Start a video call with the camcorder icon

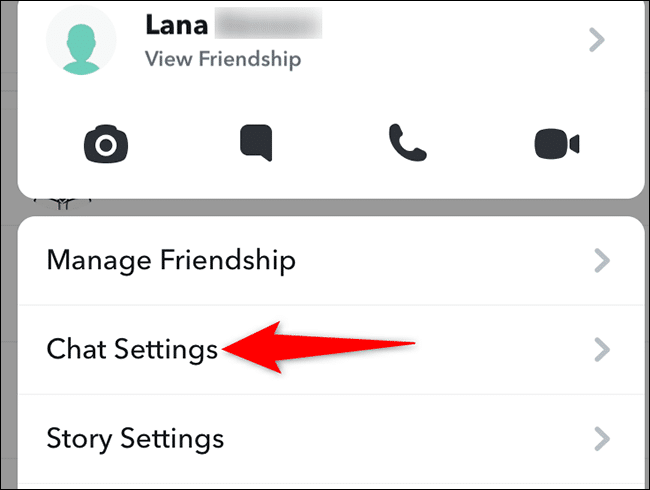[557, 144]
